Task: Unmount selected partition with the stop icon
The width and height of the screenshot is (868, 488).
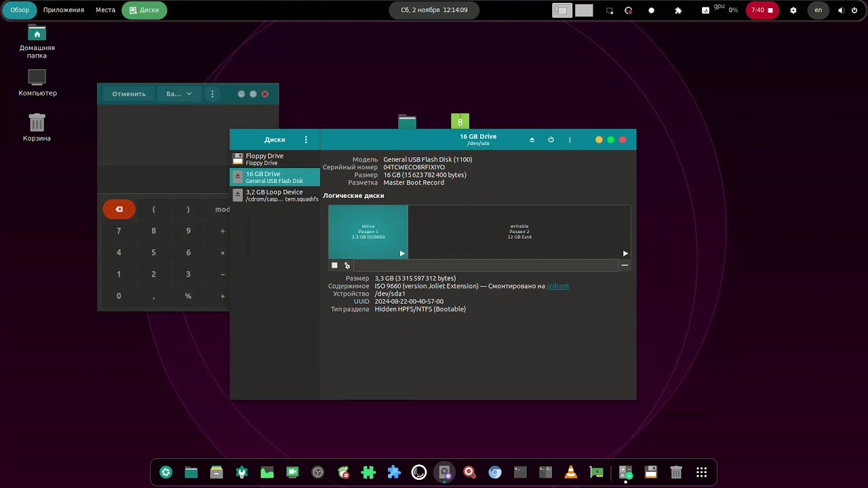Action: tap(334, 266)
